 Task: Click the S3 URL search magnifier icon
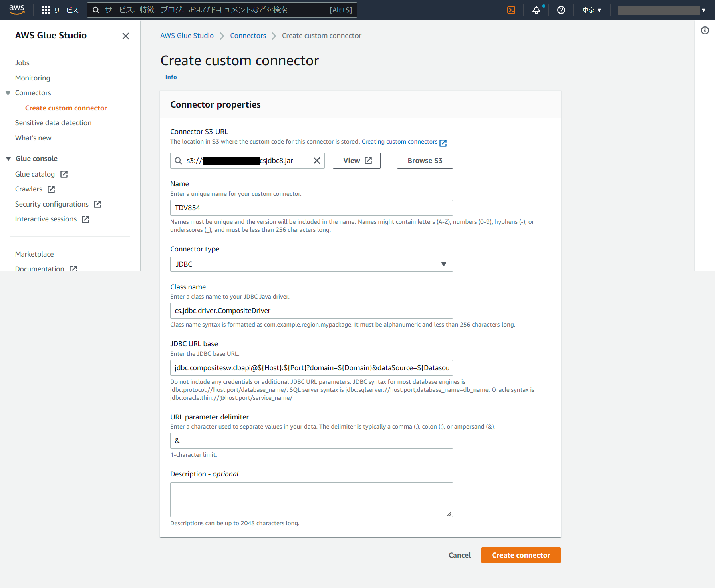[178, 161]
